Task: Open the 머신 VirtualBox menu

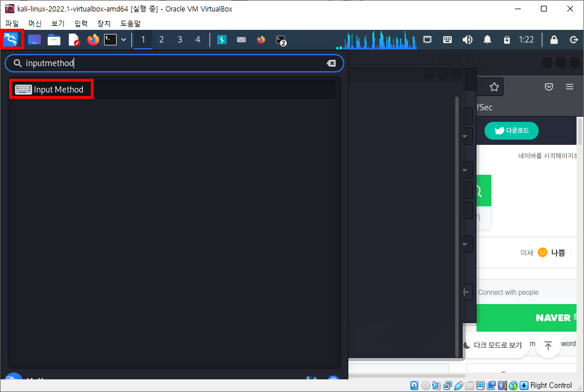Action: pos(35,24)
